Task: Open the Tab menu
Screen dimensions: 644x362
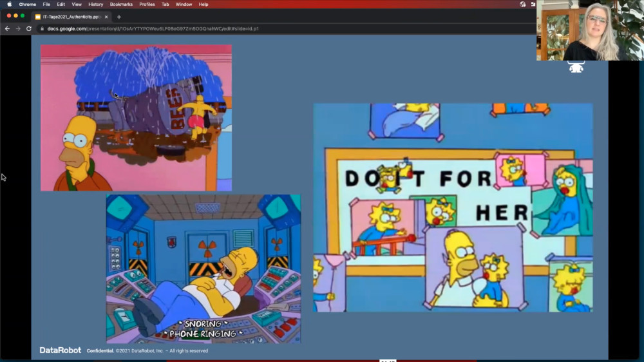Action: [x=165, y=4]
